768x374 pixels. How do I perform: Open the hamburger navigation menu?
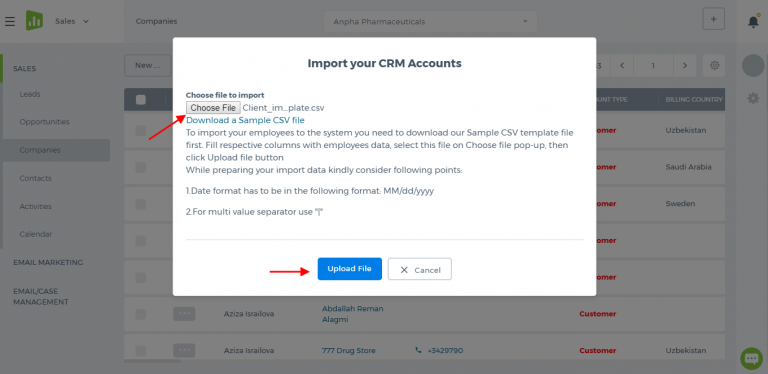click(x=10, y=22)
